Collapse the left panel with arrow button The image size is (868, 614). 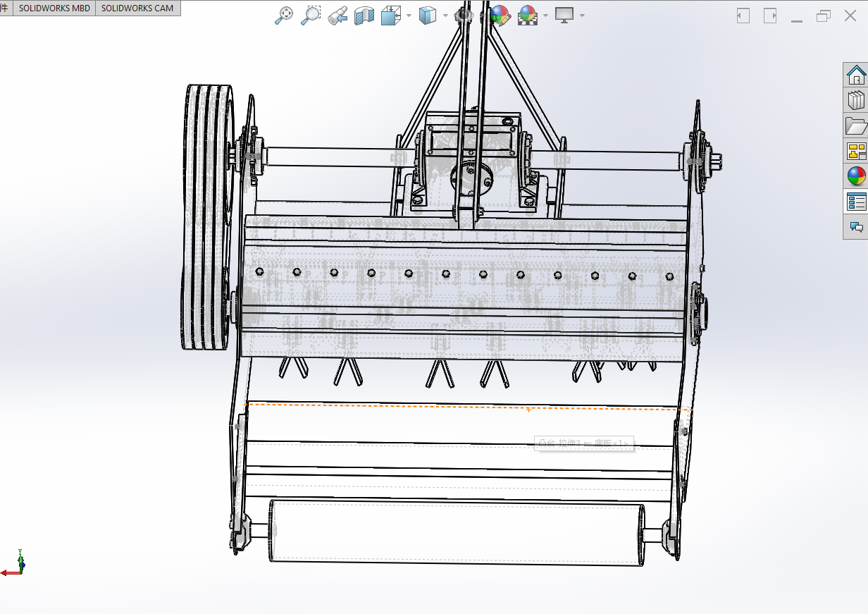coord(743,16)
